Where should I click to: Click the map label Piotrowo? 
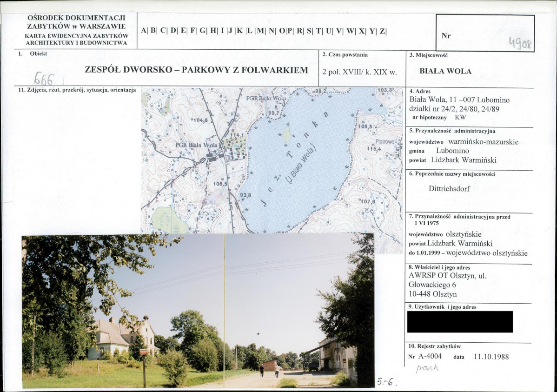click(385, 141)
